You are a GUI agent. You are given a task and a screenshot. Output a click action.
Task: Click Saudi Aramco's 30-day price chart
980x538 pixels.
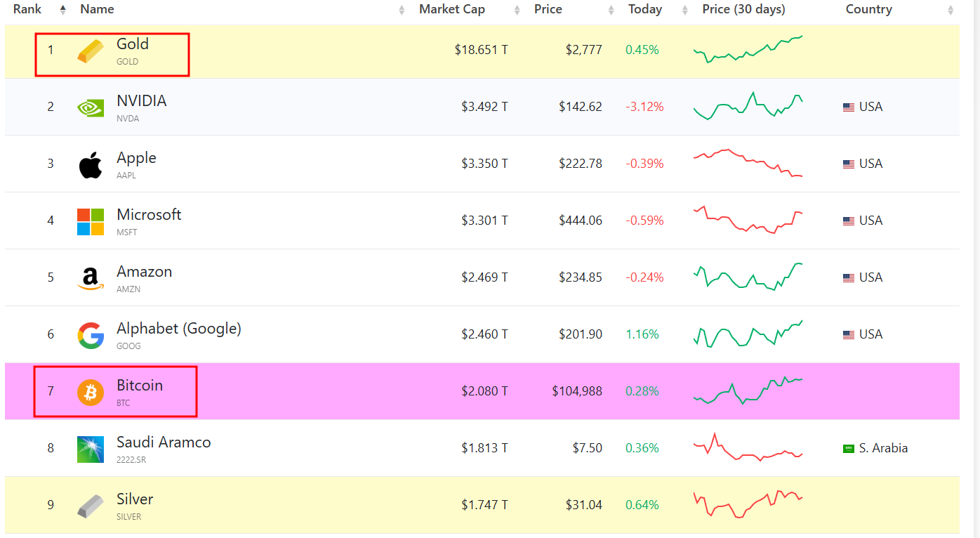[x=748, y=447]
